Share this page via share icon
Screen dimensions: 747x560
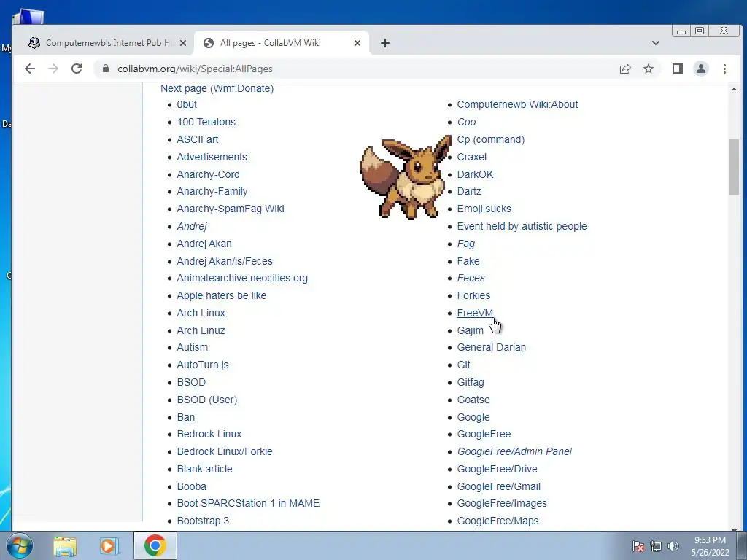pyautogui.click(x=625, y=69)
